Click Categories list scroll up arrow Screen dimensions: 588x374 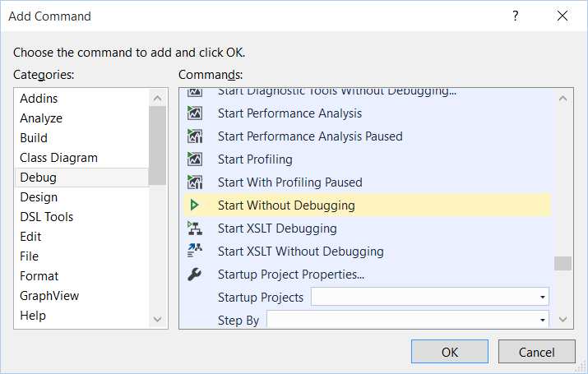click(x=158, y=98)
